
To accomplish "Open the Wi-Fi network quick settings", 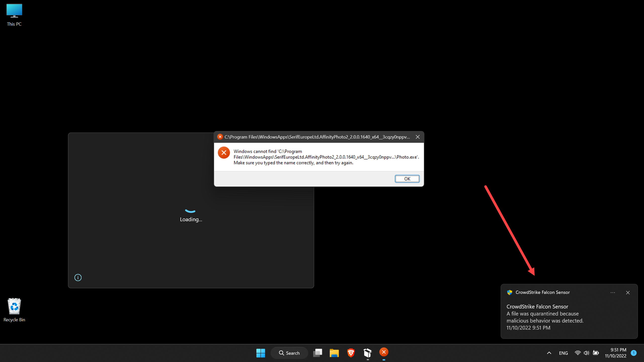I will pos(578,353).
